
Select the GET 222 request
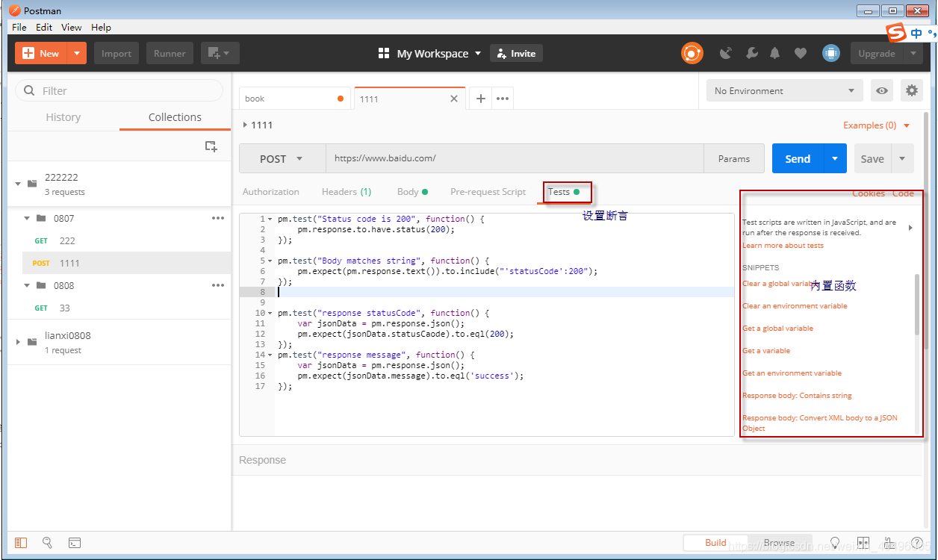pyautogui.click(x=127, y=240)
